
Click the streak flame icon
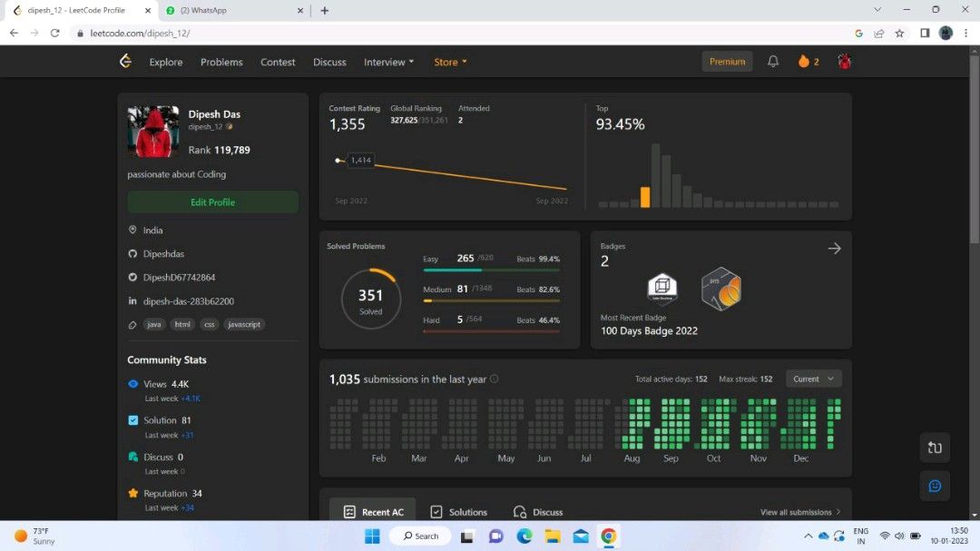click(804, 62)
